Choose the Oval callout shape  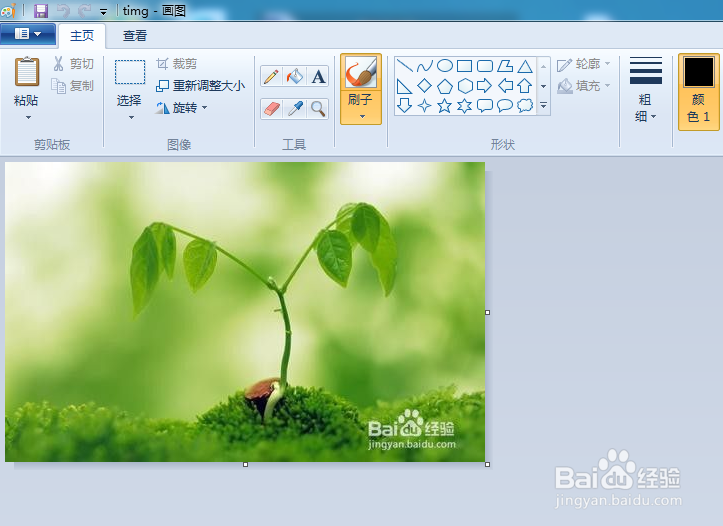505,106
